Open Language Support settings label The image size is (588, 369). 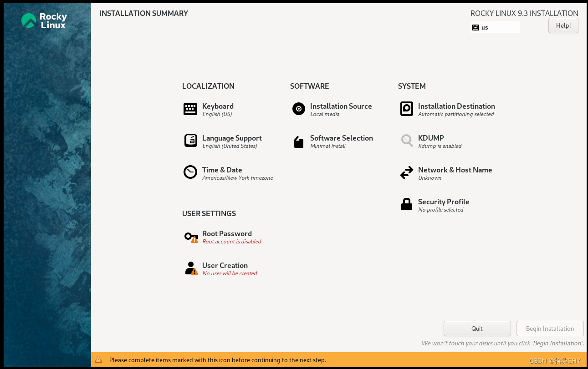point(232,138)
